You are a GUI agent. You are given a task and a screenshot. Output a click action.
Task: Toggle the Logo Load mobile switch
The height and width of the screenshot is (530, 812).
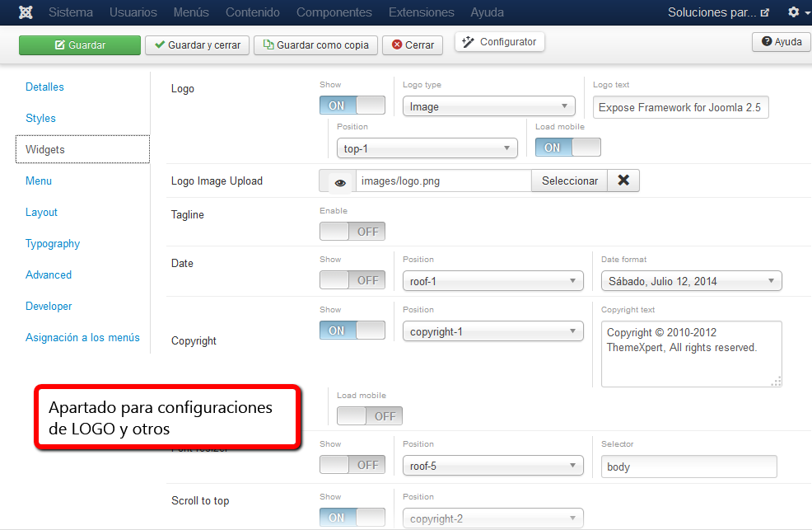[x=568, y=148]
